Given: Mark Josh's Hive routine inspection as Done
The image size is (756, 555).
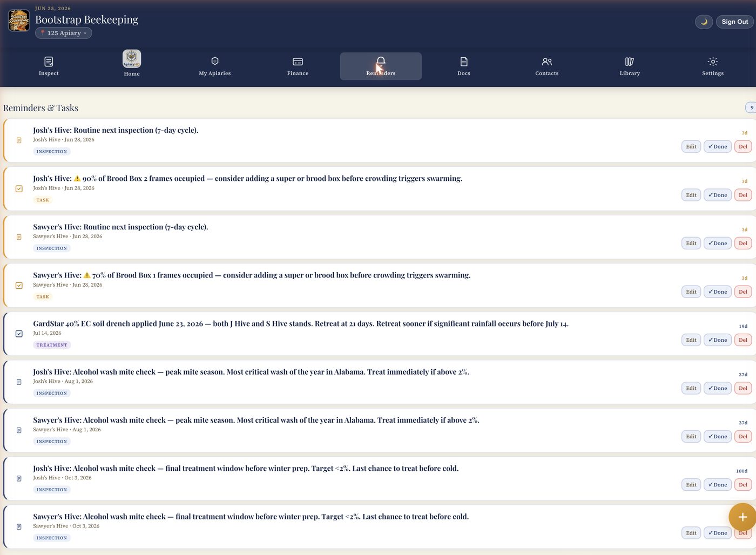Looking at the screenshot, I should click(x=718, y=146).
